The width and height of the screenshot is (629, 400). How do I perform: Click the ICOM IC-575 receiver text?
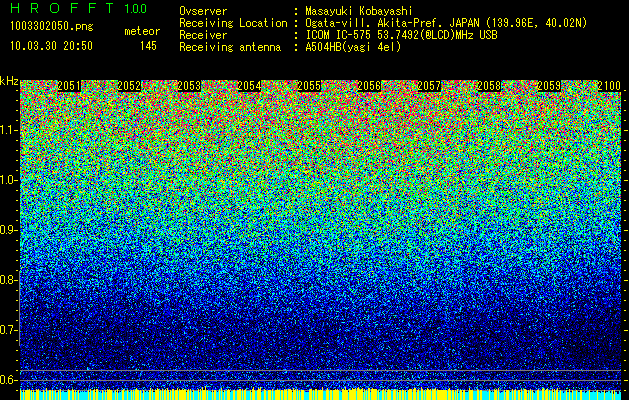(401, 35)
